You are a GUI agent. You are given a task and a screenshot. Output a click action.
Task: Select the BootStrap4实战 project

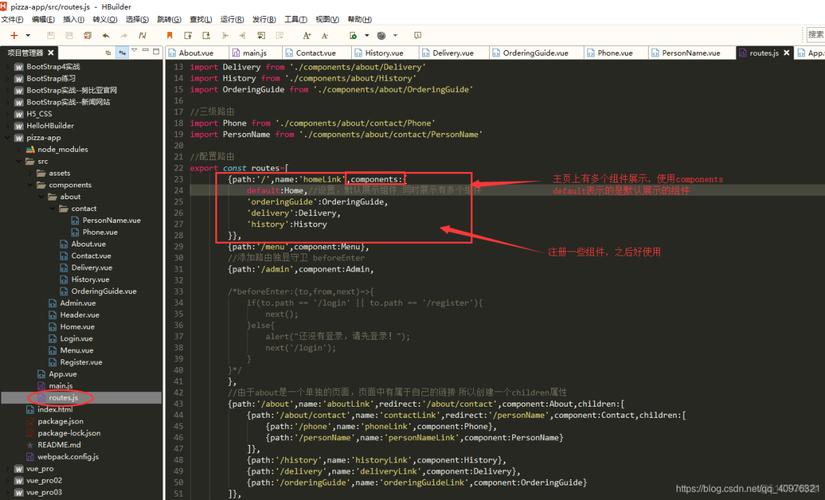(x=53, y=67)
